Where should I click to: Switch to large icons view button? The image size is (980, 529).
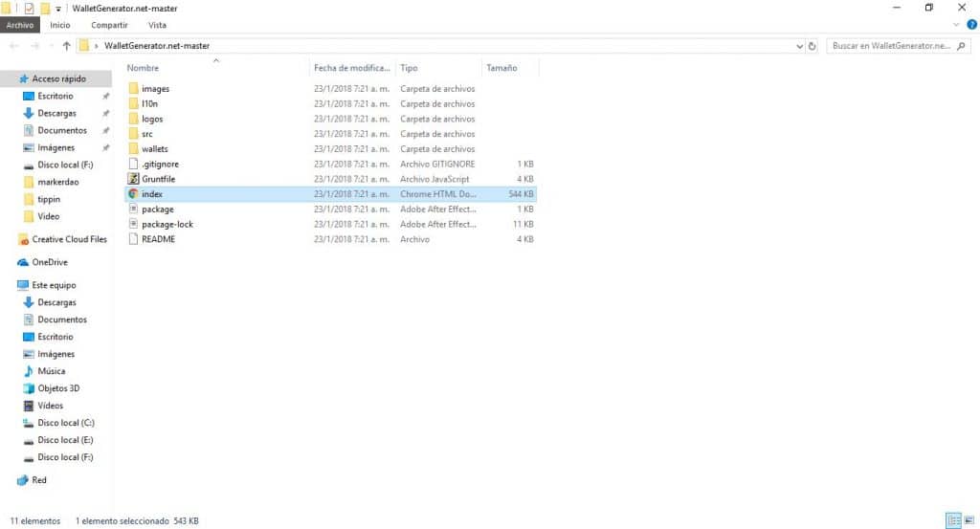(x=969, y=520)
